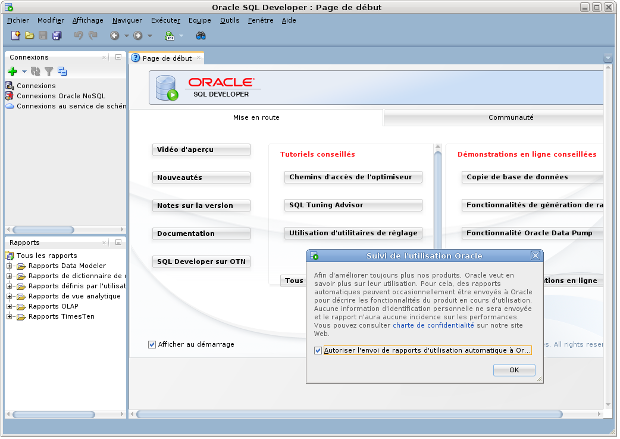The image size is (620, 439).
Task: Click Connexions panel horizontal scrollbar thumb
Action: [43, 230]
